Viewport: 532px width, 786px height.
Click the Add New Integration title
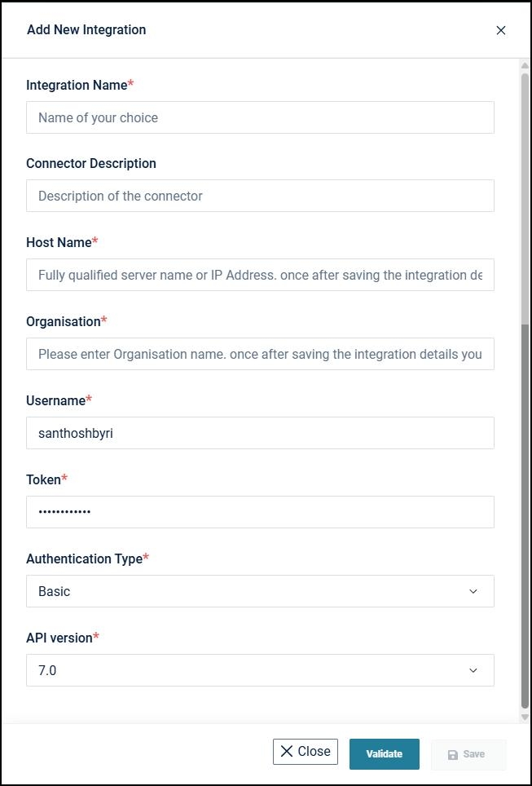coord(86,30)
